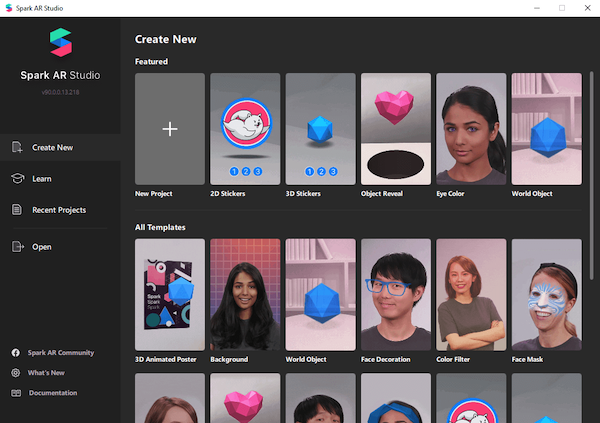Click the What's New icon
Viewport: 600px width, 423px height.
16,373
